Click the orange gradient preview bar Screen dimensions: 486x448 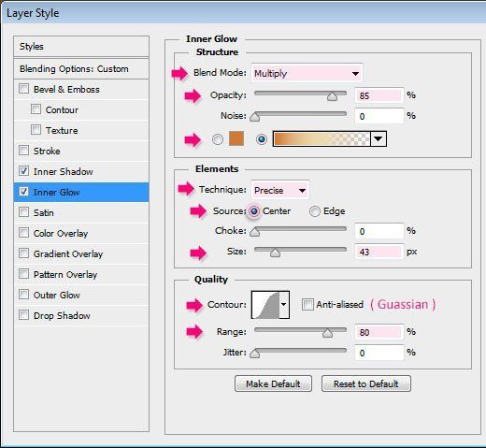point(322,138)
